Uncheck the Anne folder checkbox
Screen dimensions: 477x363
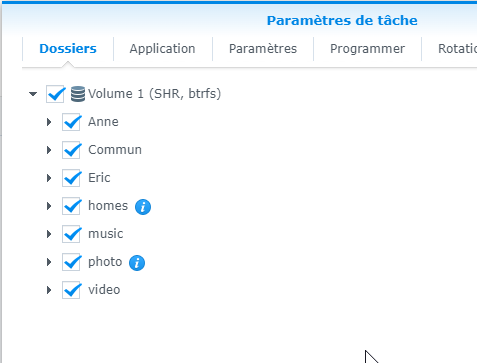tap(71, 122)
